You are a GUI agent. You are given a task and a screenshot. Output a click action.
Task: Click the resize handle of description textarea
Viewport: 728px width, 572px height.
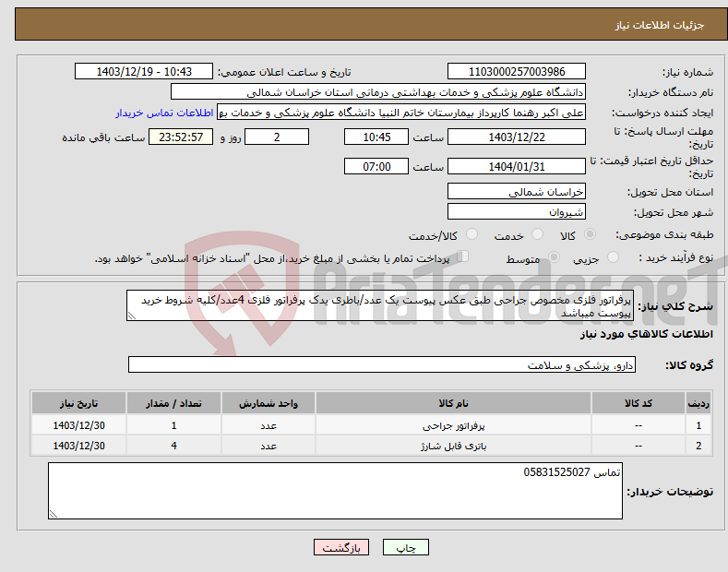132,316
